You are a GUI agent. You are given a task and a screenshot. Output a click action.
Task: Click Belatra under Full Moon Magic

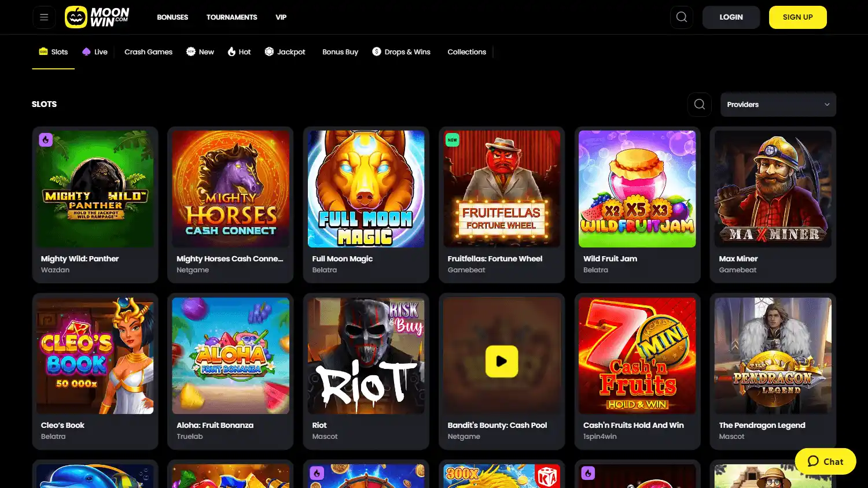324,270
